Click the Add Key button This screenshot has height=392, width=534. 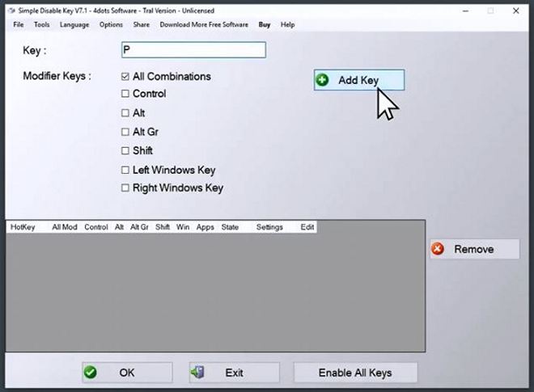359,80
